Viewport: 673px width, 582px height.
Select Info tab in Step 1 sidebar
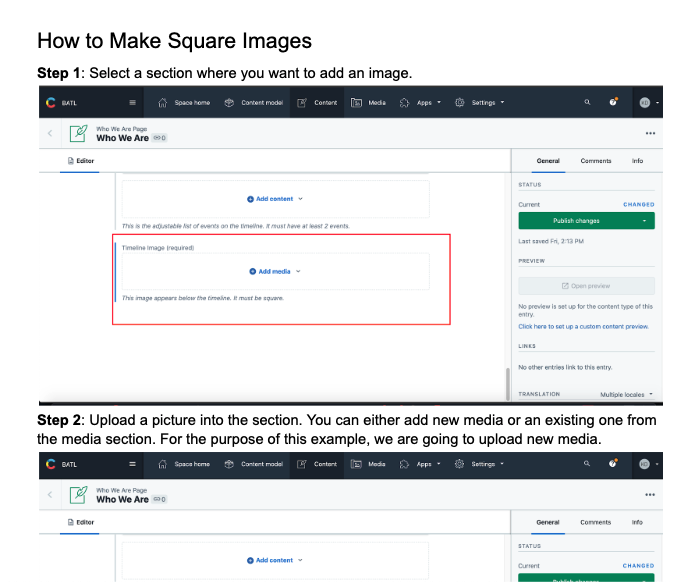[637, 161]
